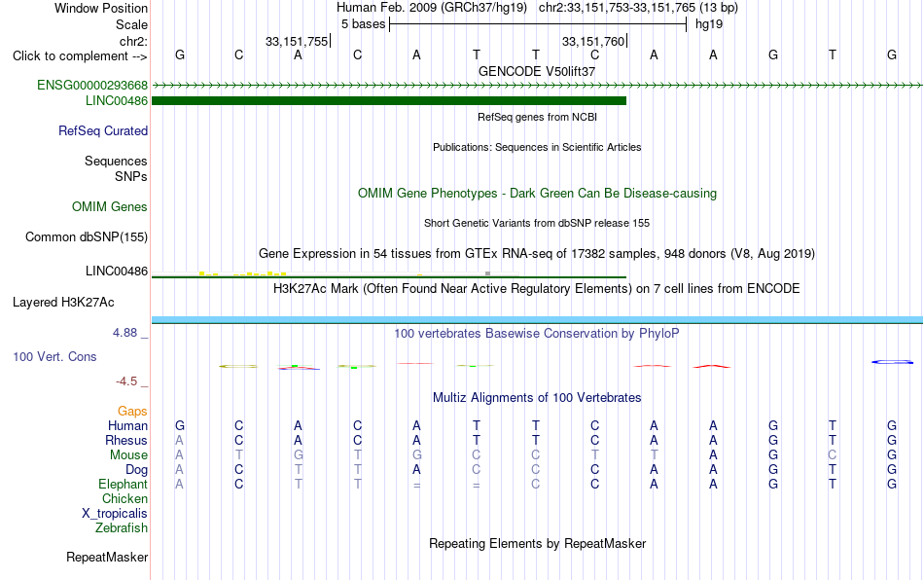Click the Gaps label in Multiz alignment
The height and width of the screenshot is (580, 924).
[132, 411]
